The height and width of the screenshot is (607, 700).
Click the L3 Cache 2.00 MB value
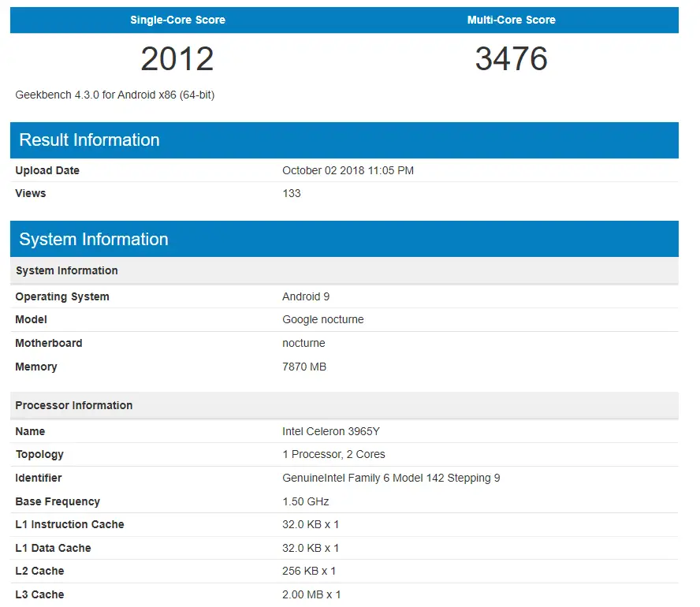[x=311, y=594]
